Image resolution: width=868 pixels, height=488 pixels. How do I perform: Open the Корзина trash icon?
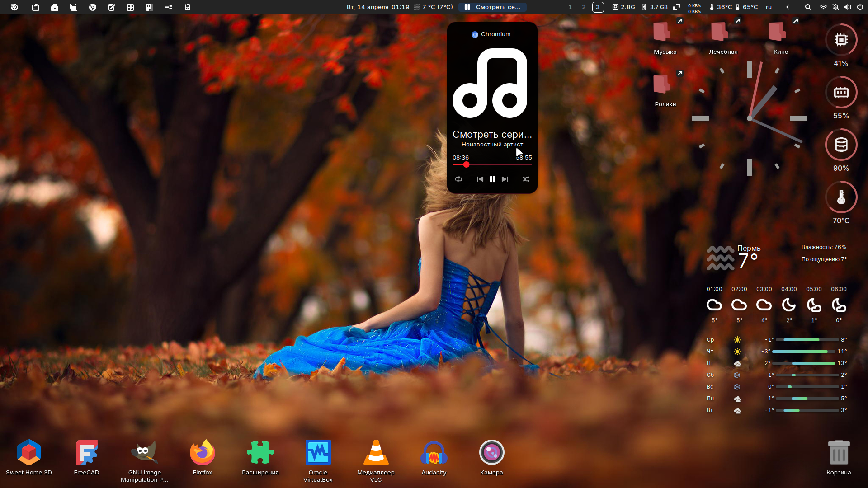[839, 453]
